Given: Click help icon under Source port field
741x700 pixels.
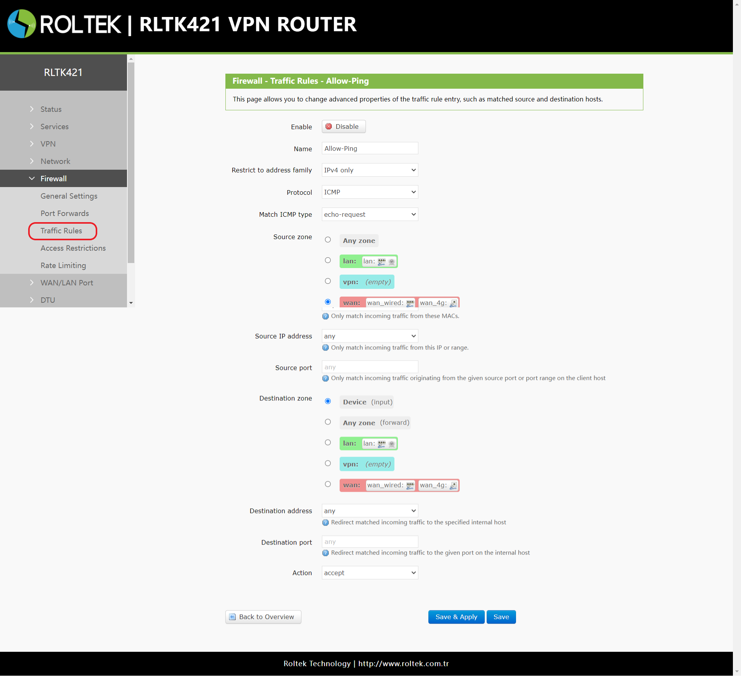Looking at the screenshot, I should tap(326, 378).
